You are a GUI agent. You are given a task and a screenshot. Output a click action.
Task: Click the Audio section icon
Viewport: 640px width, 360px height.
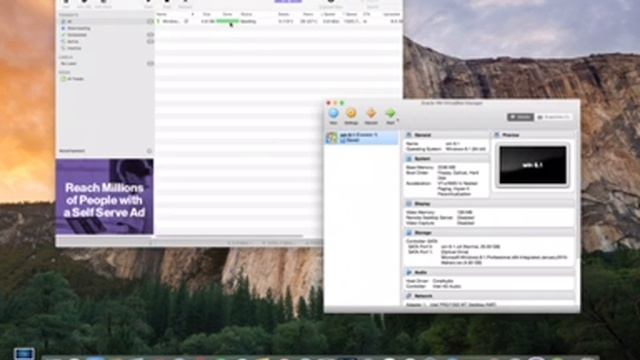(409, 272)
